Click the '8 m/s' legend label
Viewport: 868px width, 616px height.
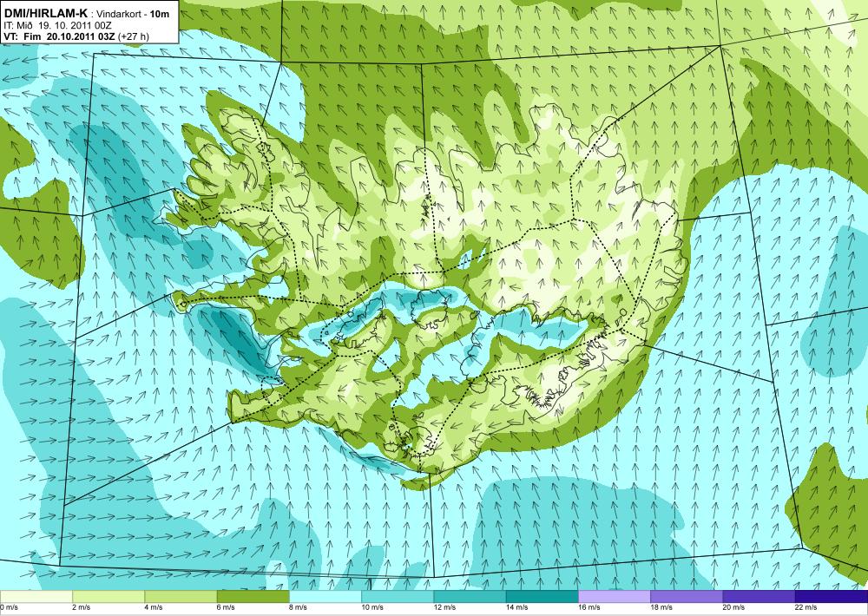pyautogui.click(x=299, y=607)
